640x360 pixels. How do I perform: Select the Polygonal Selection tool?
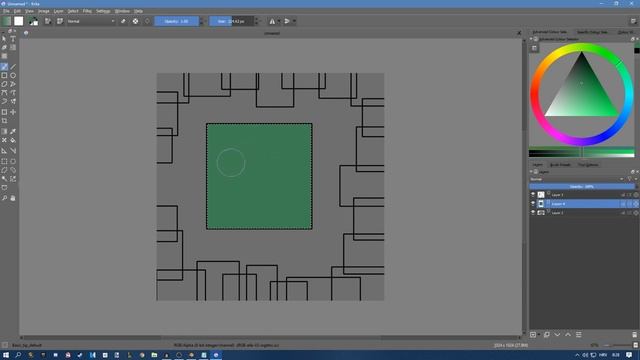4,170
